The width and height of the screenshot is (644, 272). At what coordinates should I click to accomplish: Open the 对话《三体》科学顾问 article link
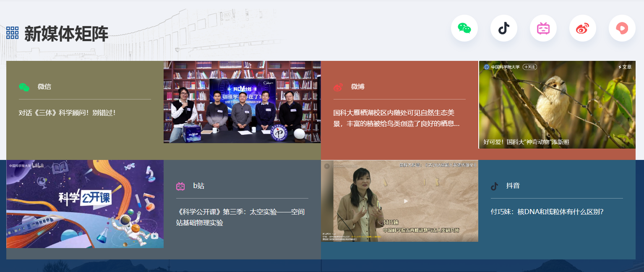[x=67, y=112]
